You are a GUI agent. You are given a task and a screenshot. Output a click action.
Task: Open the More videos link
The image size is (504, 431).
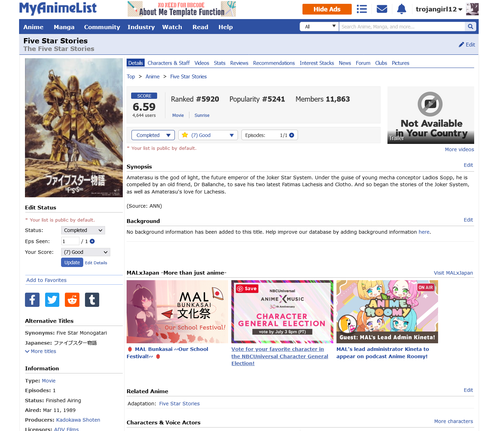(x=460, y=149)
